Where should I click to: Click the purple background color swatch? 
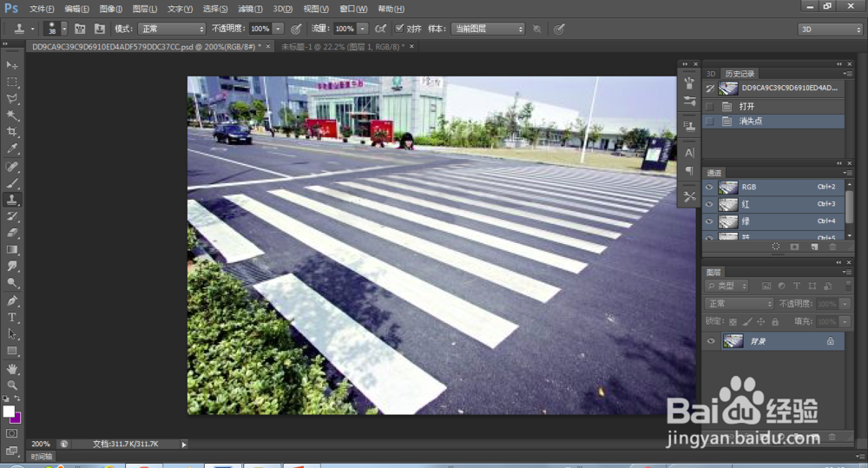pyautogui.click(x=17, y=419)
